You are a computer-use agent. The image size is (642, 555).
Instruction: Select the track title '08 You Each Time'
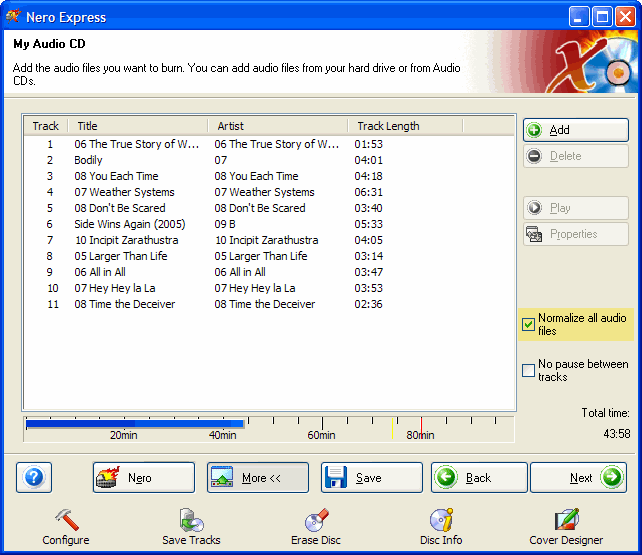point(116,176)
